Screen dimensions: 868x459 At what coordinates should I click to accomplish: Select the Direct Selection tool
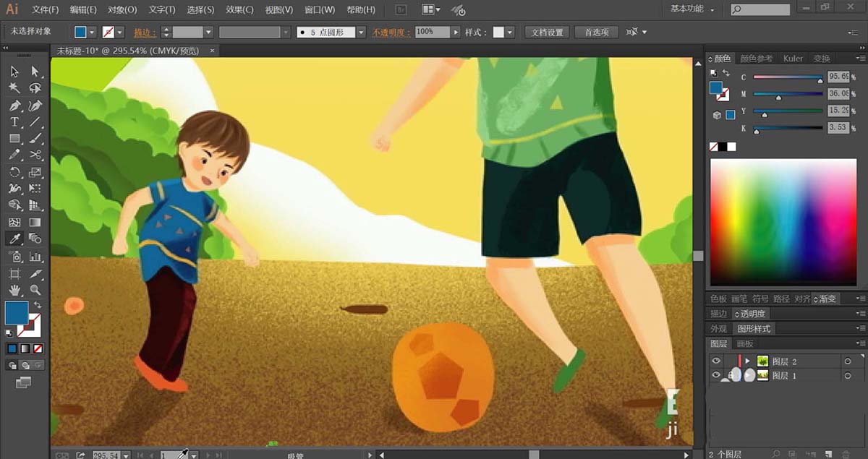click(35, 71)
